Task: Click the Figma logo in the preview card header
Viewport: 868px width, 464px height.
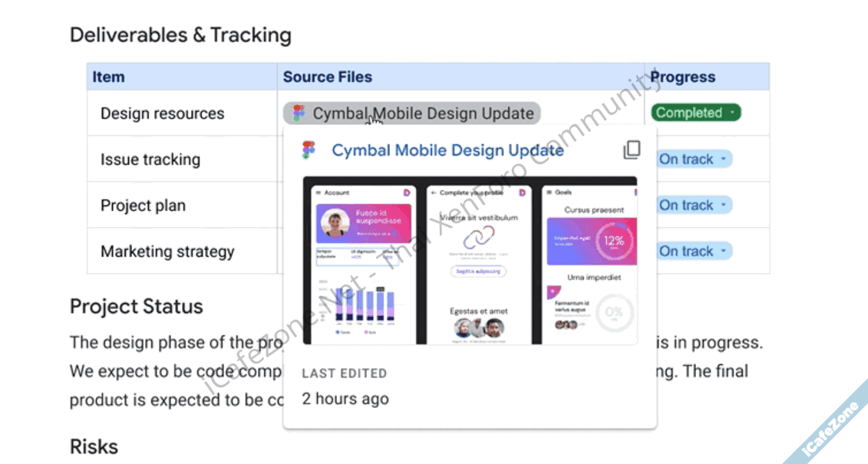Action: point(309,150)
